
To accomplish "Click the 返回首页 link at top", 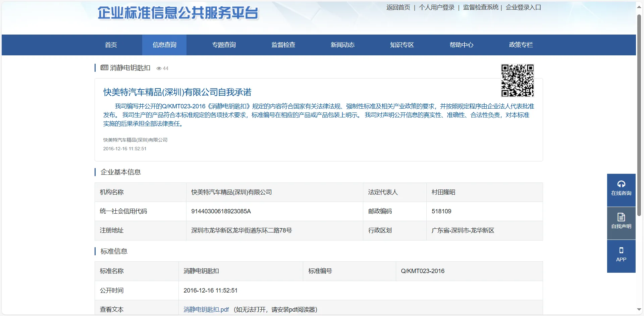I will point(398,7).
